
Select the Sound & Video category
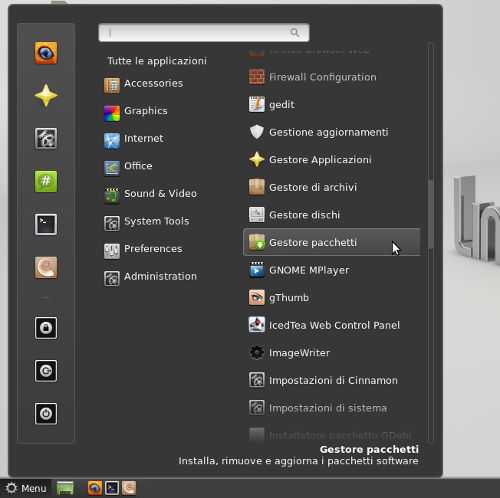(x=160, y=193)
